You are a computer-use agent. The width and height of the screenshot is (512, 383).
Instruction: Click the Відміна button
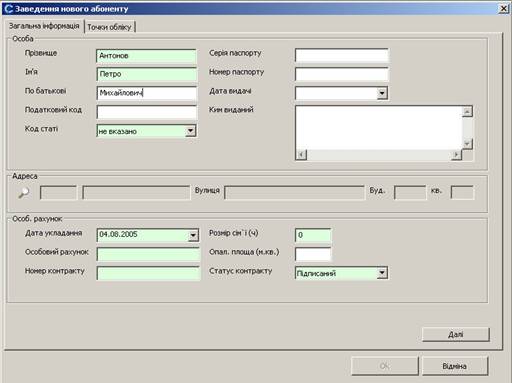pos(455,366)
